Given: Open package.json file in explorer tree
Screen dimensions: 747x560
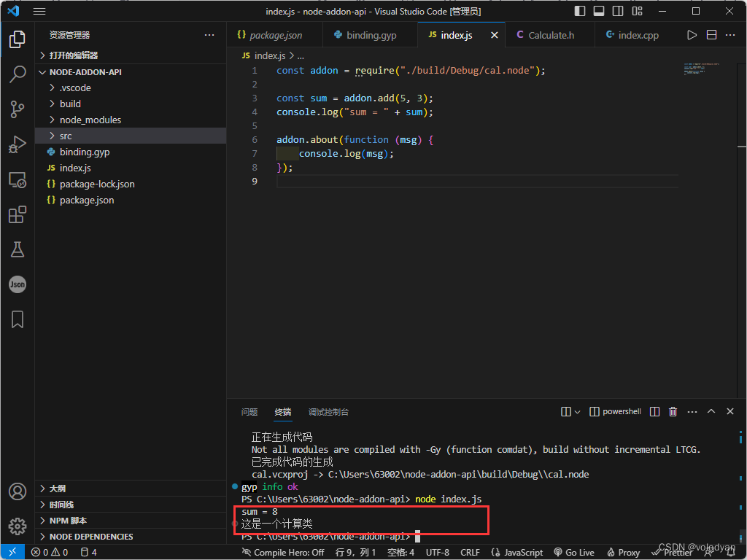Looking at the screenshot, I should click(x=131, y=200).
